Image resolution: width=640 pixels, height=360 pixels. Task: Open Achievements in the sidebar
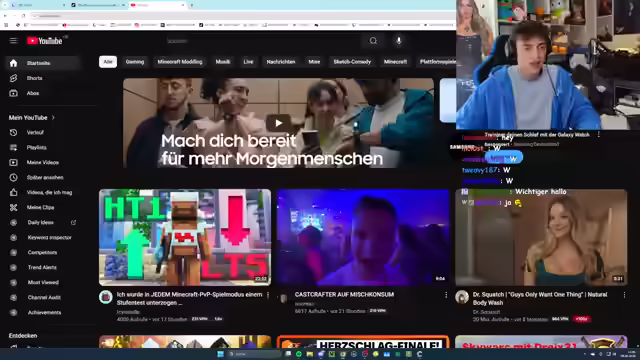coord(43,312)
